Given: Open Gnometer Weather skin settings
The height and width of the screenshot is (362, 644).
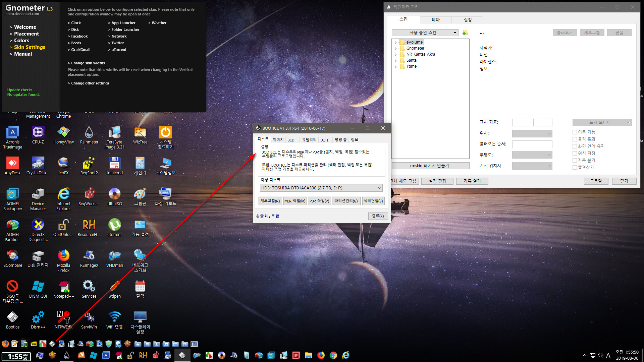Looking at the screenshot, I should point(159,23).
